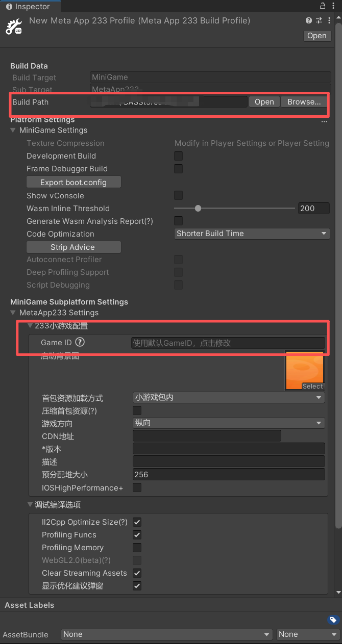Click the Wasm Inline Threshold slider handle

(198, 209)
